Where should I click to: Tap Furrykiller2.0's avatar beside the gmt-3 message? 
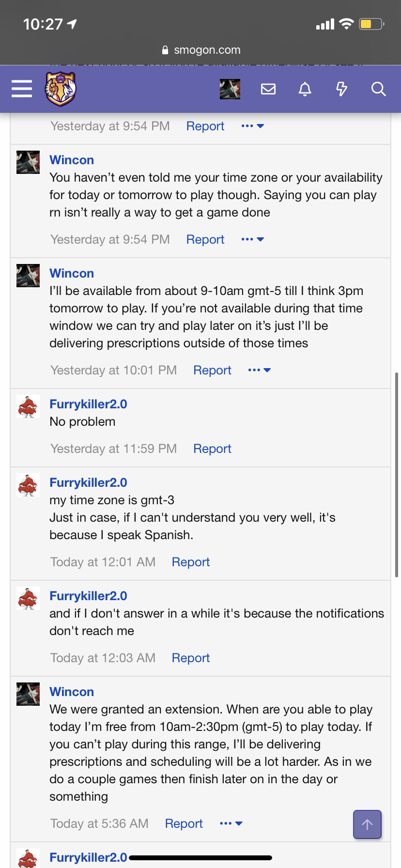28,485
